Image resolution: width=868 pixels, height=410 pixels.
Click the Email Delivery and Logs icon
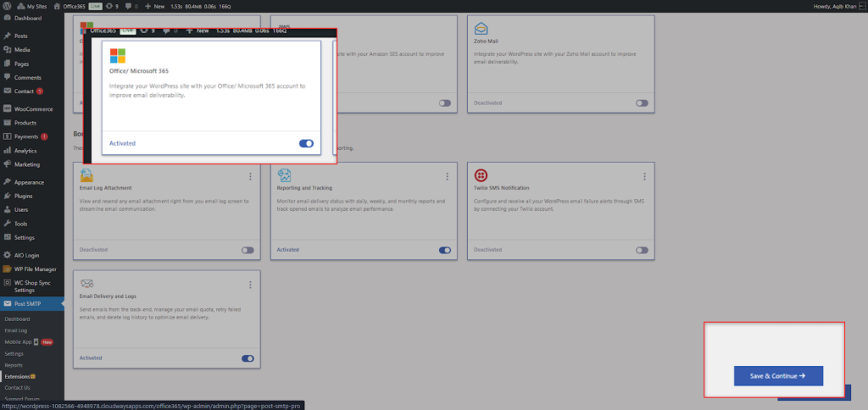coord(86,284)
